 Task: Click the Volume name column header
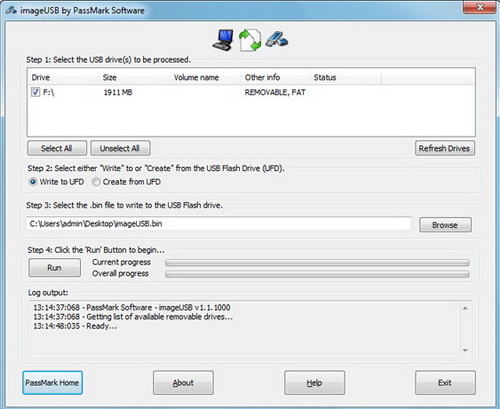point(206,77)
